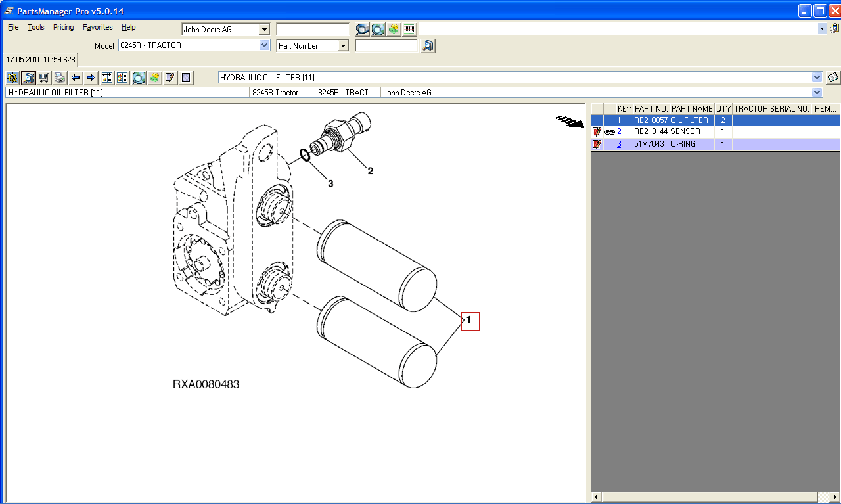Select the 17.05.2010 10:59.628 tab
This screenshot has height=504, width=841.
41,59
